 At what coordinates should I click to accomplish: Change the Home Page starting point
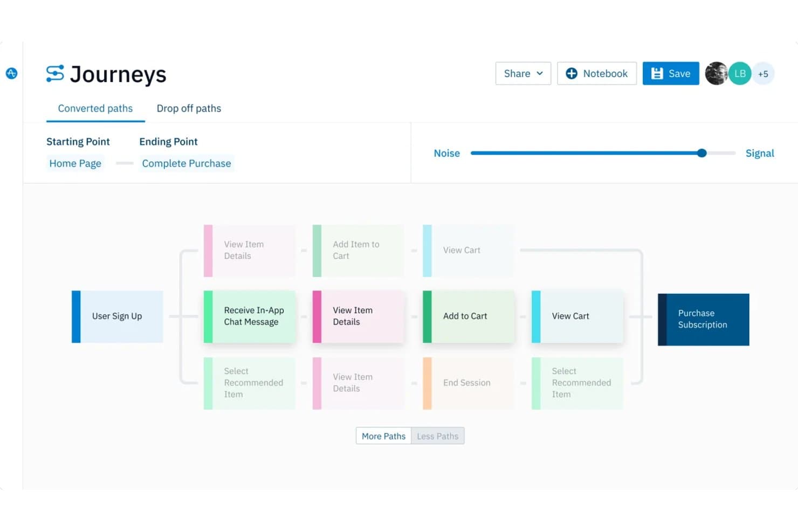[x=75, y=163]
